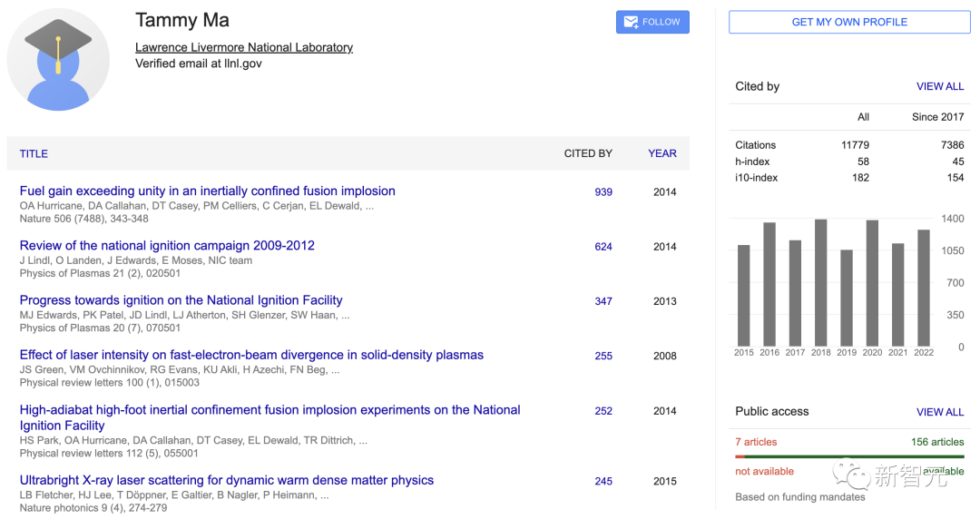Click the public access progress bar
Screen dimensions: 980x519
[849, 456]
